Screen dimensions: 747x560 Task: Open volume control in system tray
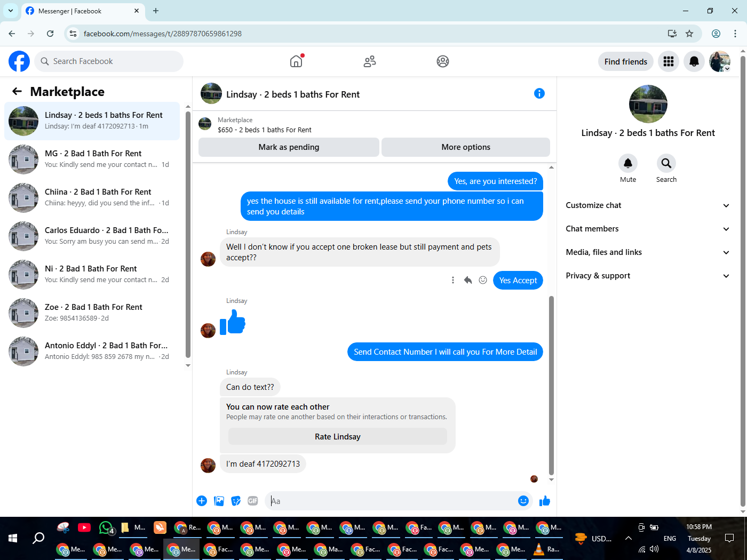(654, 549)
